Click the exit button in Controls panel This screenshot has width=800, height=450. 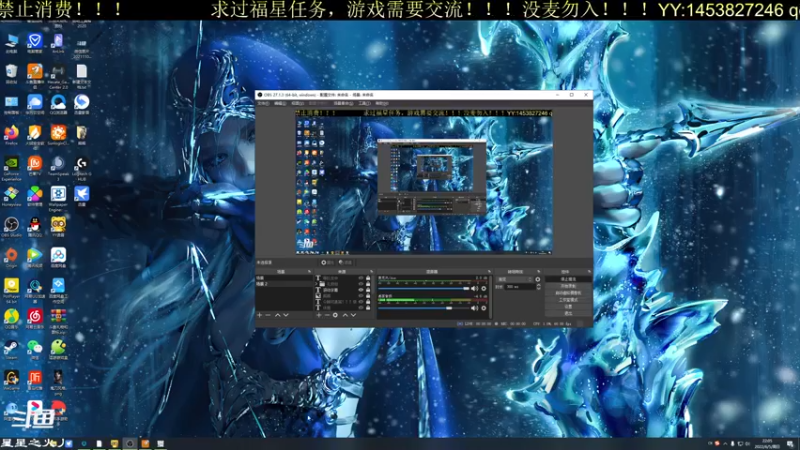568,313
